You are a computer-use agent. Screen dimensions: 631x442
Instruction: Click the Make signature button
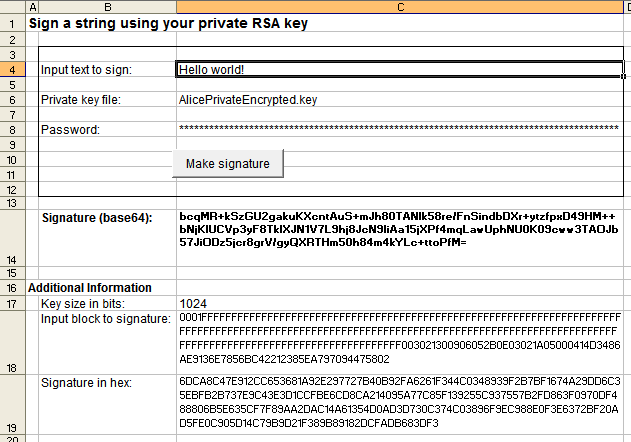coord(227,163)
